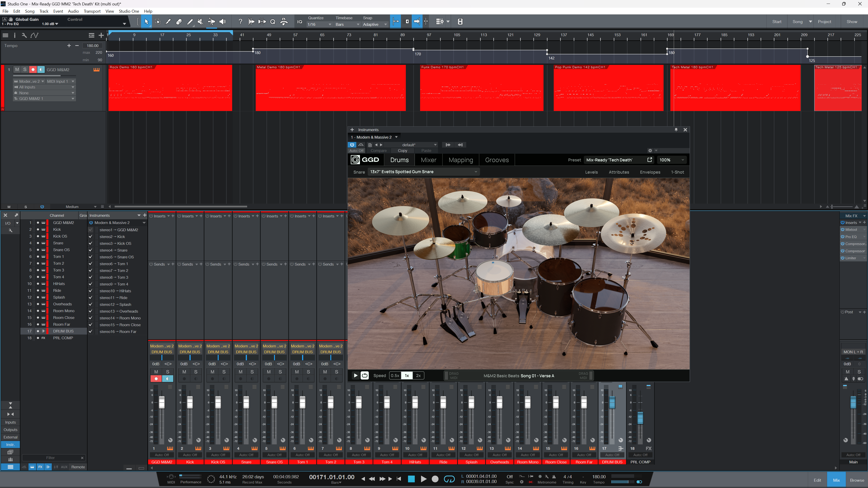Uncheck stereo4 → Snare output checkbox
868x488 pixels.
coord(90,250)
